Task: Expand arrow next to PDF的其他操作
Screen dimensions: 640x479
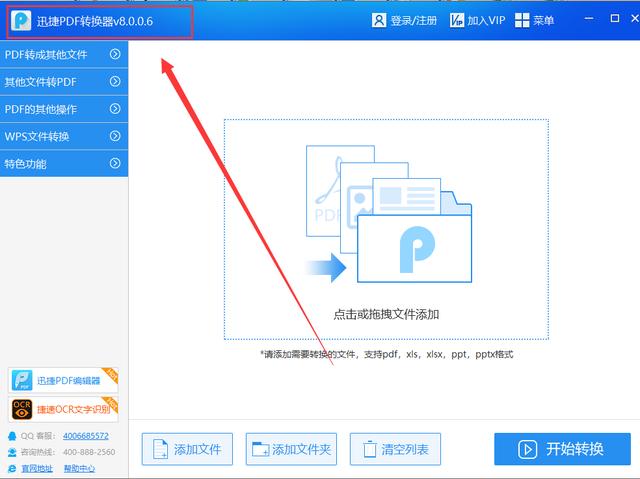Action: click(x=115, y=109)
